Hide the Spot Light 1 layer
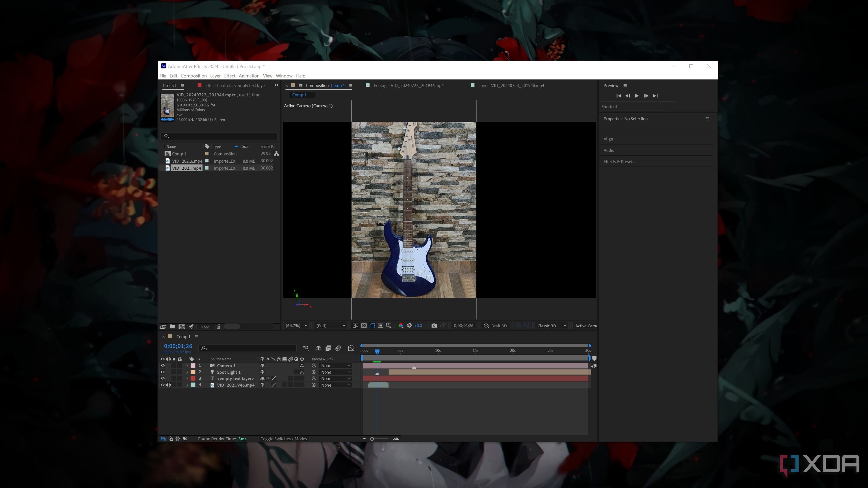 click(x=163, y=372)
